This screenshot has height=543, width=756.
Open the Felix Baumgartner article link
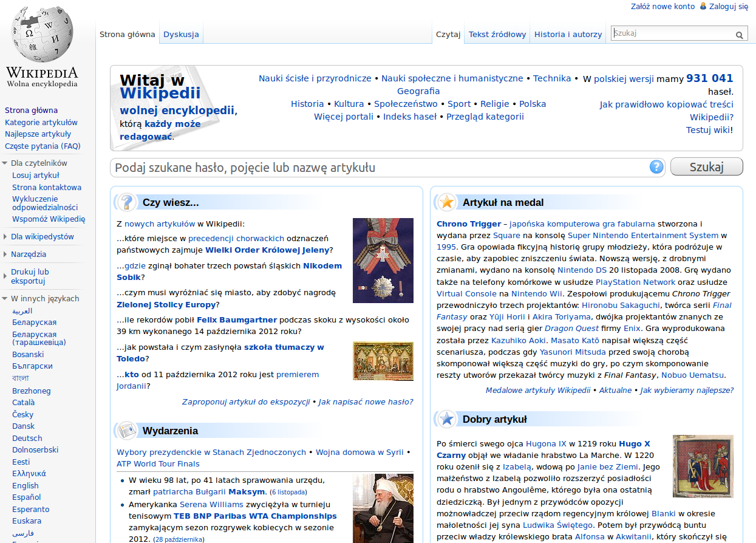pyautogui.click(x=237, y=319)
